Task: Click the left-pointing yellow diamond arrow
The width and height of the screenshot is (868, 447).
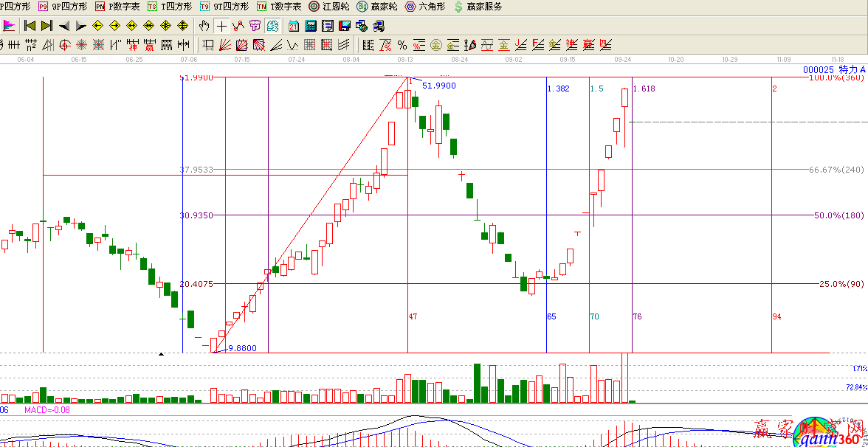Action: tap(97, 26)
